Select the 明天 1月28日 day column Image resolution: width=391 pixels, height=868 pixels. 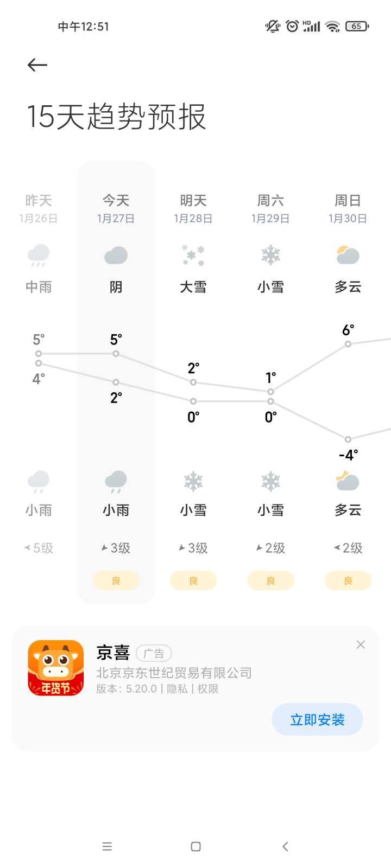[193, 382]
